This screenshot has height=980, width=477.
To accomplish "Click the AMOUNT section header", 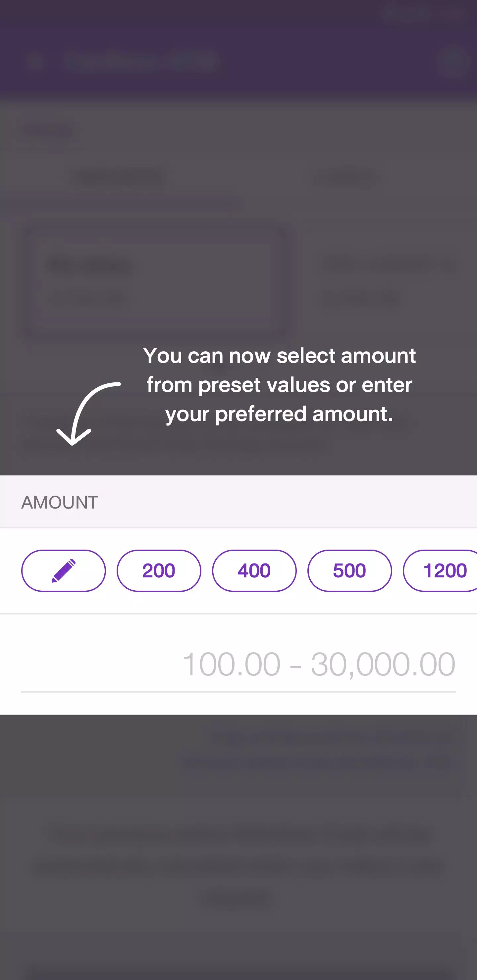I will (x=60, y=502).
